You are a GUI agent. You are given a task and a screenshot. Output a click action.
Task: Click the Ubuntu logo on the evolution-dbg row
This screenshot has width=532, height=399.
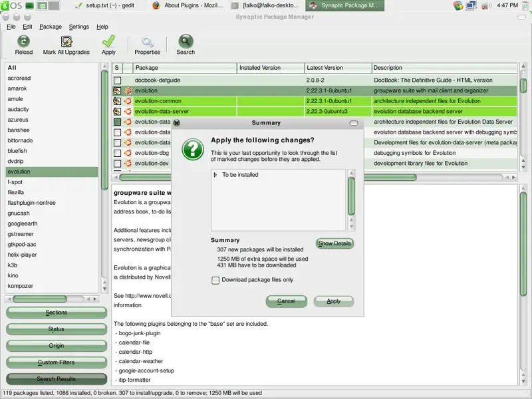coord(128,153)
